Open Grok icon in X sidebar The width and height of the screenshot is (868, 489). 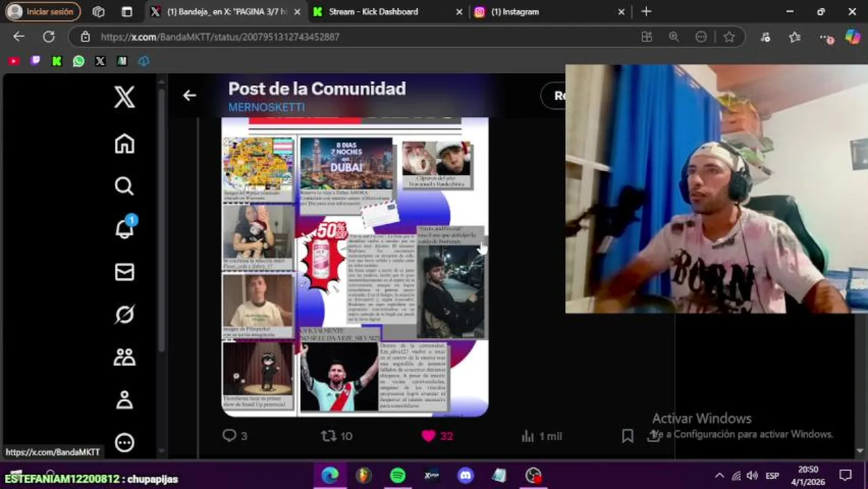click(124, 314)
